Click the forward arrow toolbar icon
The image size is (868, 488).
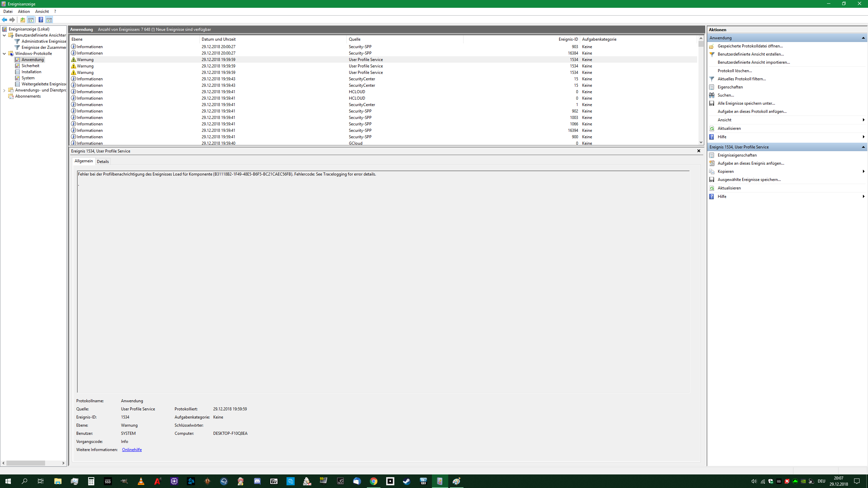(x=12, y=20)
